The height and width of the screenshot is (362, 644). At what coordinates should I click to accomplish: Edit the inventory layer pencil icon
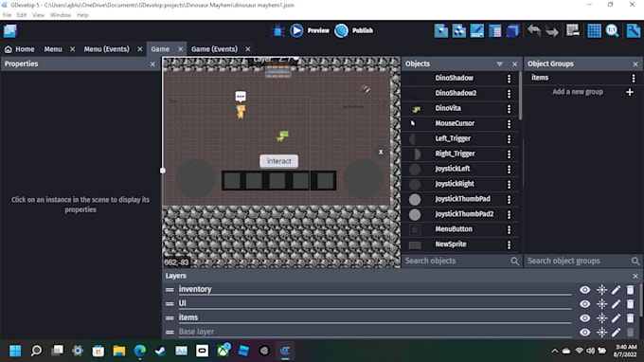click(616, 290)
